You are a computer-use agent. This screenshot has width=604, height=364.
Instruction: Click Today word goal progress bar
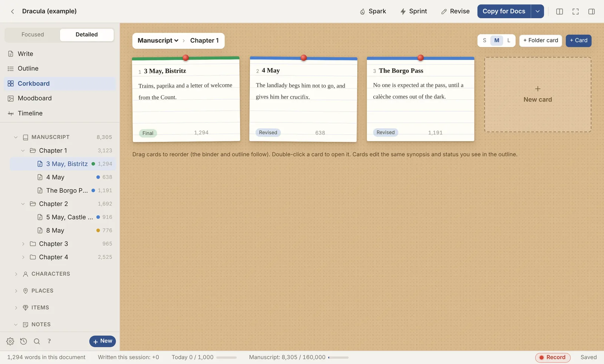(x=226, y=357)
